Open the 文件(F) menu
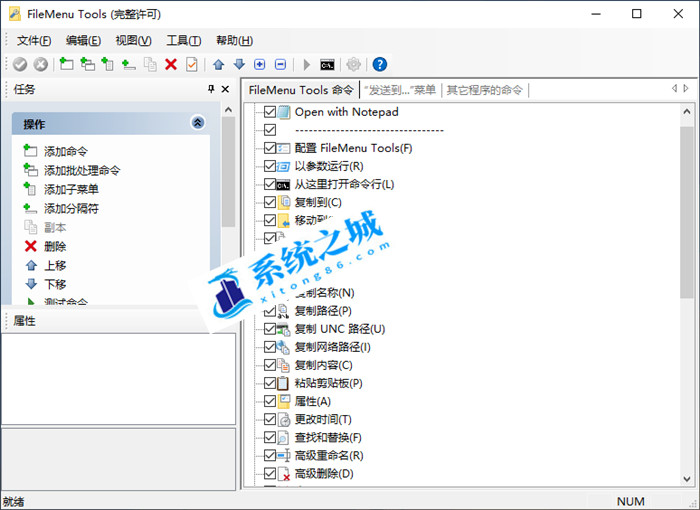 pyautogui.click(x=34, y=41)
